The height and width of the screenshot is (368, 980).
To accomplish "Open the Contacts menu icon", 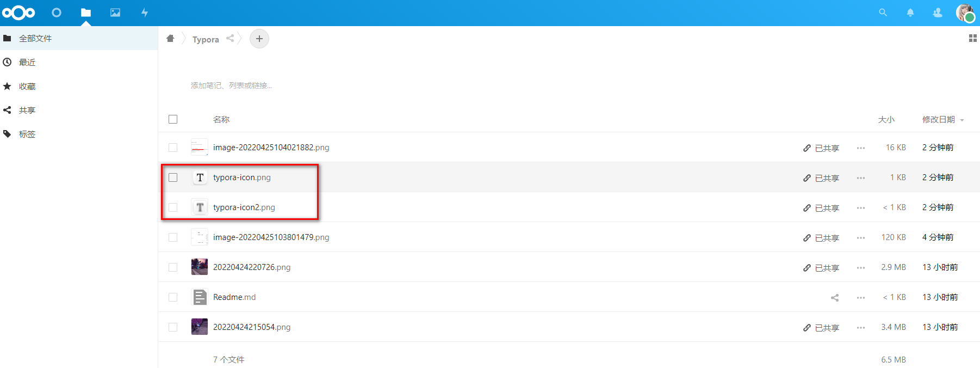I will tap(938, 13).
